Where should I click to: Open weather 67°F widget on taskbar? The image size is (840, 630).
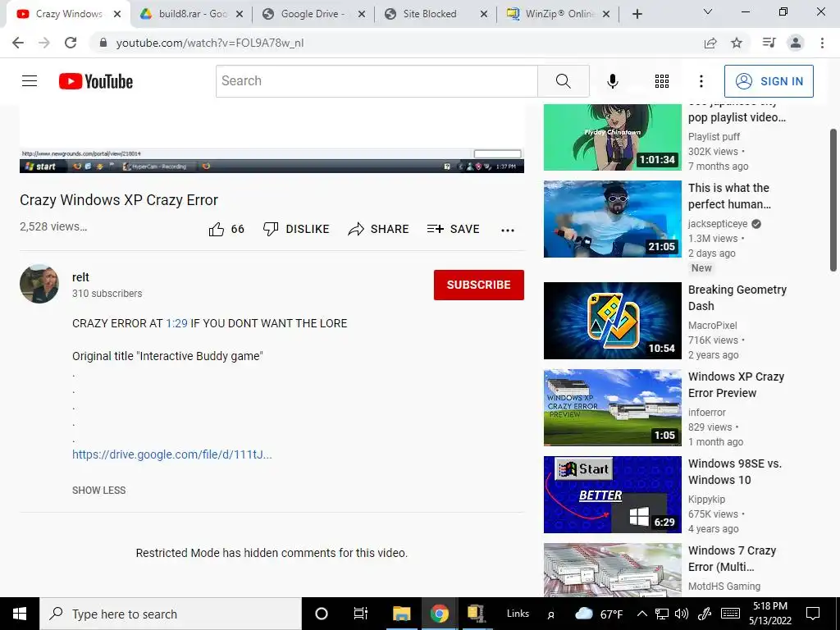tap(598, 614)
